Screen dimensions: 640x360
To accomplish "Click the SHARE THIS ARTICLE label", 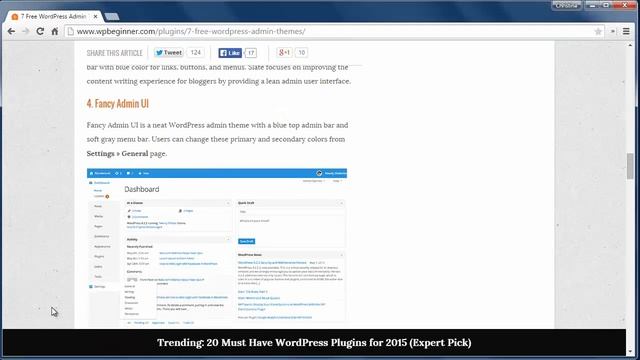I will coord(114,53).
